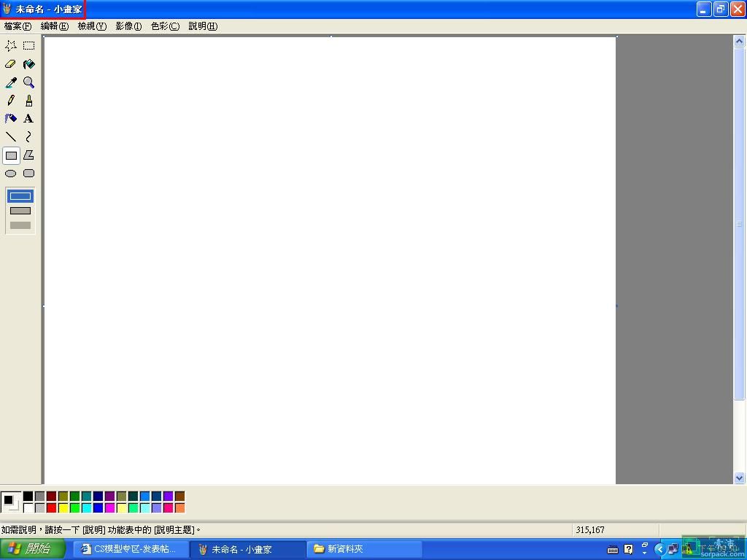Pick the magenta color swatch
Screen dimensions: 747x560
coord(109,508)
